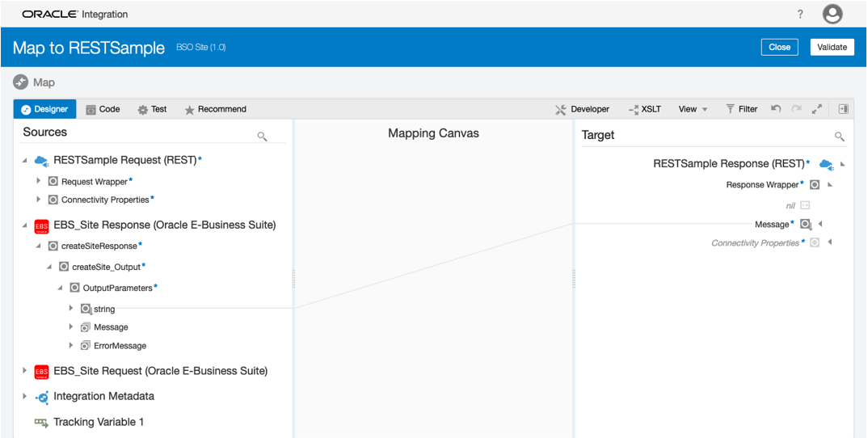
Task: Open the View dropdown menu
Action: 693,109
